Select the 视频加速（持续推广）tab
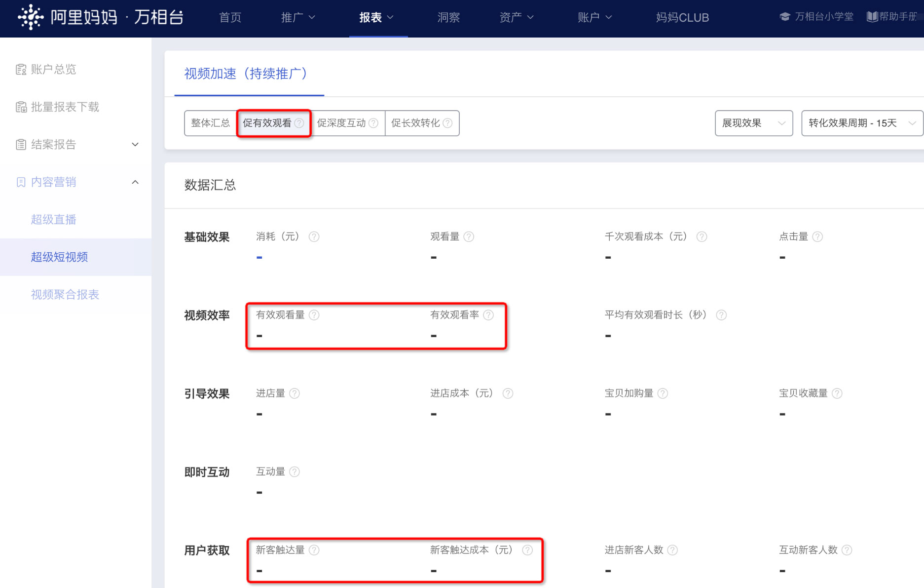 coord(249,74)
